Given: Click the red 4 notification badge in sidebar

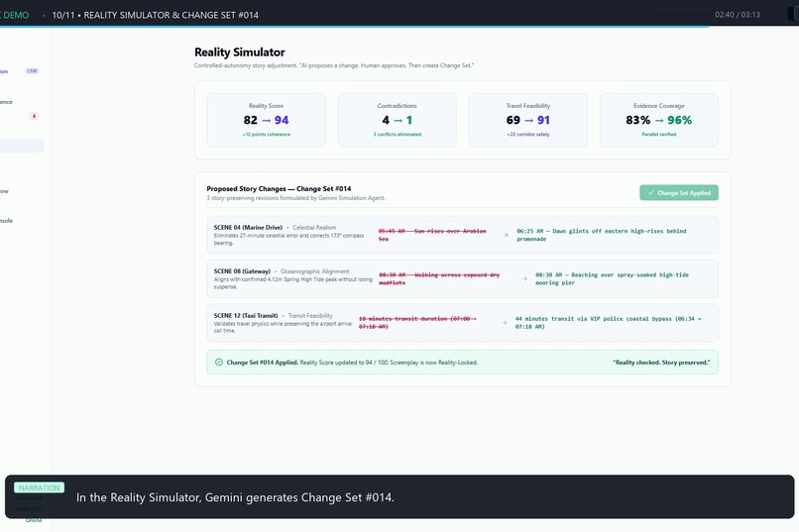Looking at the screenshot, I should point(34,116).
